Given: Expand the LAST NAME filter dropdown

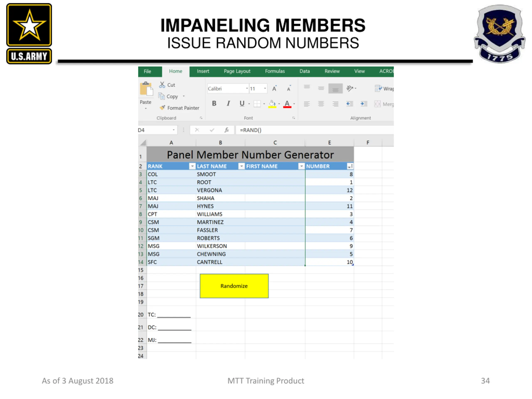Looking at the screenshot, I should tap(241, 166).
